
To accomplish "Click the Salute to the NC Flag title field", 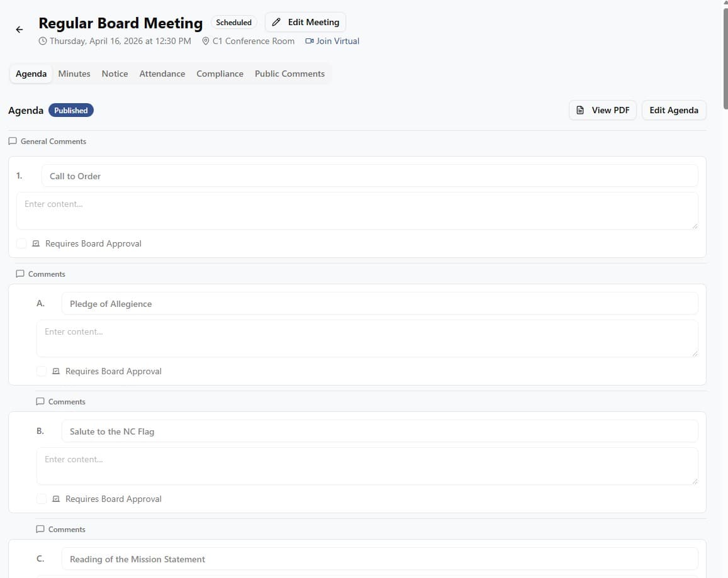I will pos(380,431).
